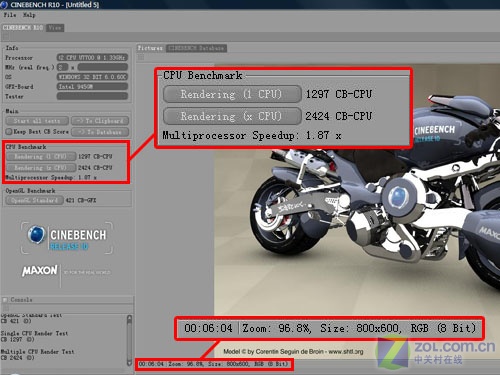This screenshot has width=500, height=375.
Task: Click the '421 CB-GFX' score text
Action: 81,200
